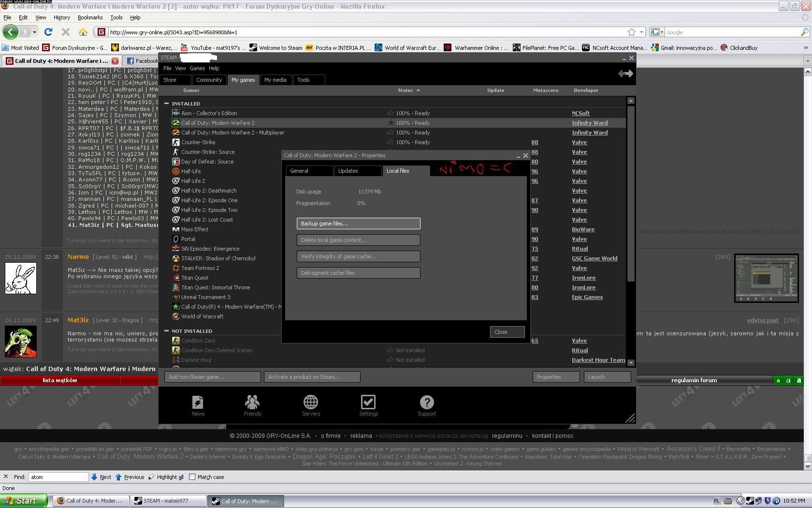
Task: Toggle favorite star for Counter-Strike row
Action: [390, 142]
